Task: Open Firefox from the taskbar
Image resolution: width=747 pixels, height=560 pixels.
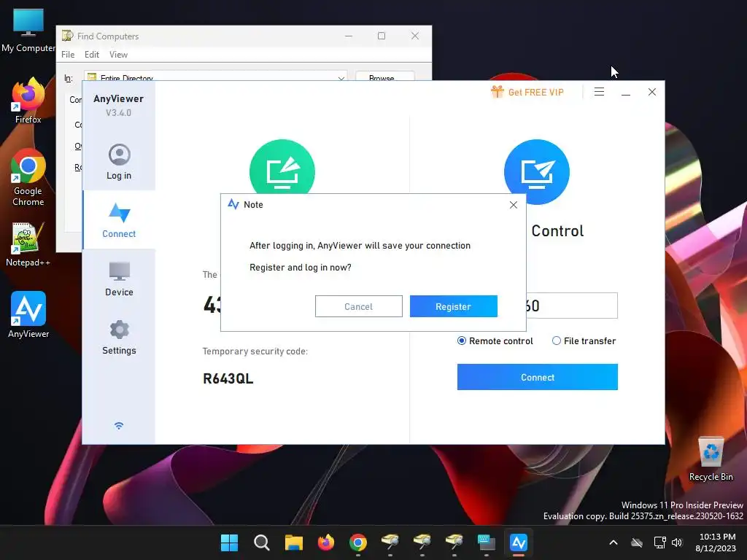Action: click(x=326, y=542)
